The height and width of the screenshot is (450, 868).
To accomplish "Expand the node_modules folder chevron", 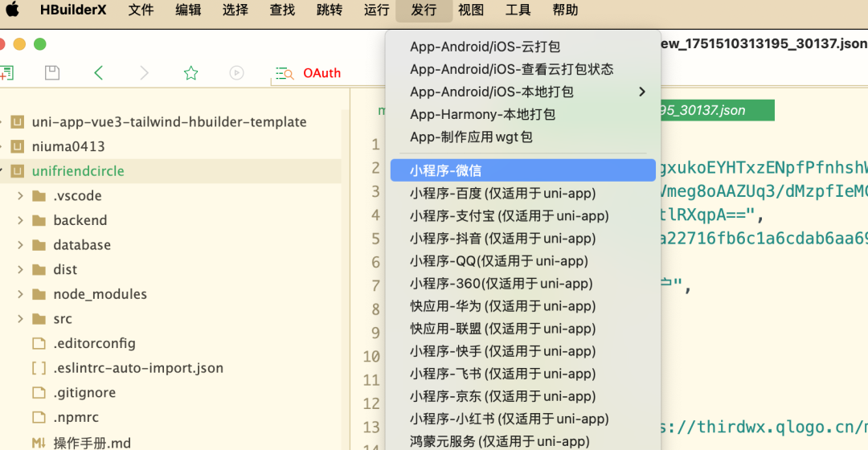I will pyautogui.click(x=20, y=294).
